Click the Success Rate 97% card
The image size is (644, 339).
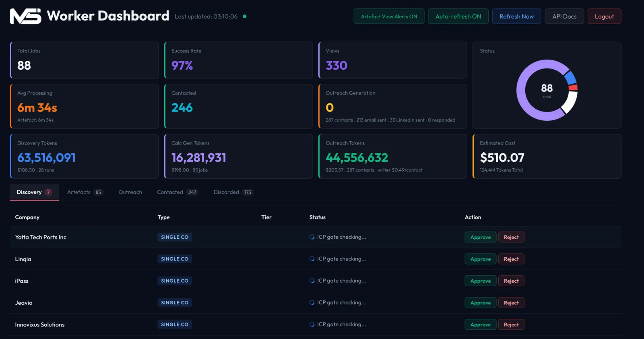238,60
